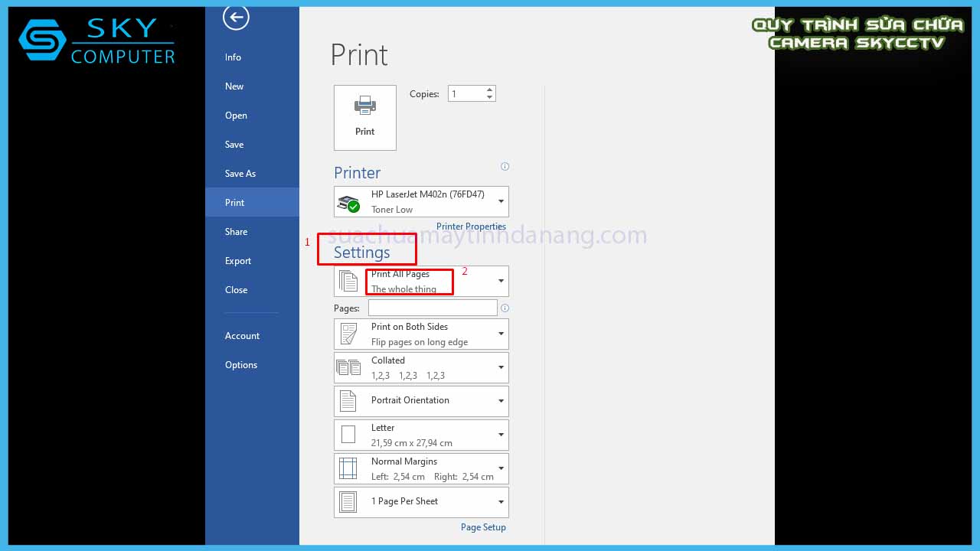
Task: Click the printer icon Print button
Action: (365, 117)
